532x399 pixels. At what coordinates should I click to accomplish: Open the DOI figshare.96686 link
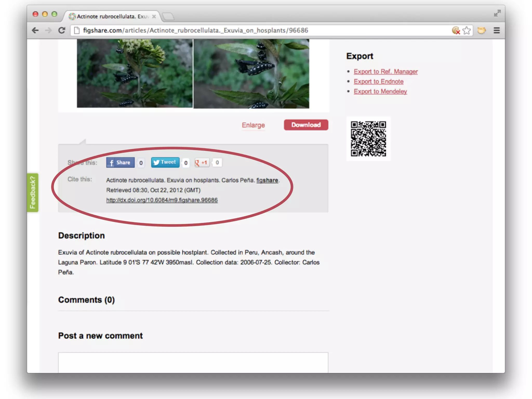click(x=162, y=200)
